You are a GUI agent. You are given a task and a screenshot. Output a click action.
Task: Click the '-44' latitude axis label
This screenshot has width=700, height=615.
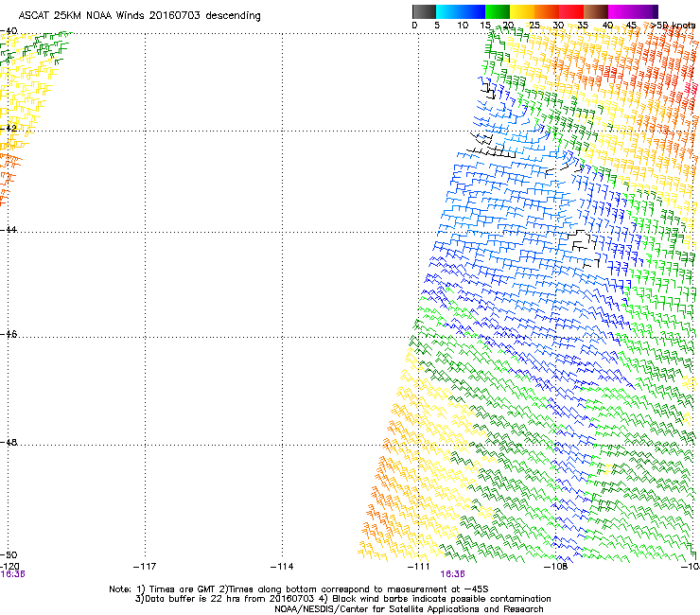pos(9,230)
